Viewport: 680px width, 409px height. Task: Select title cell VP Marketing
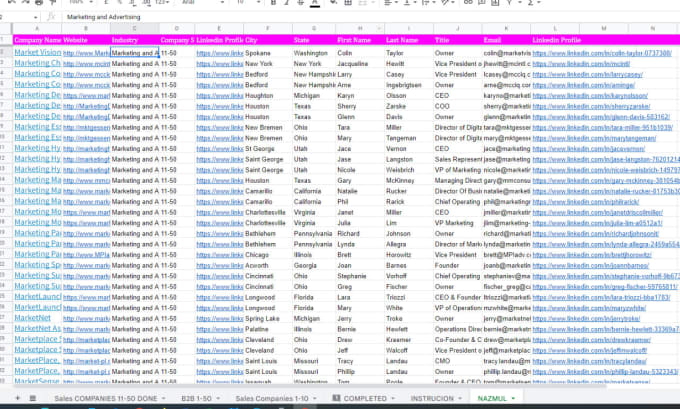pyautogui.click(x=458, y=223)
